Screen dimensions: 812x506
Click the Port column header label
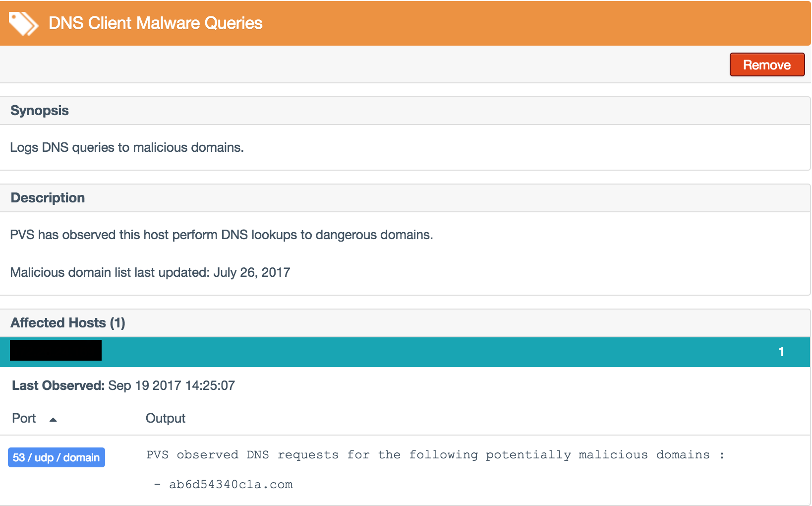24,418
